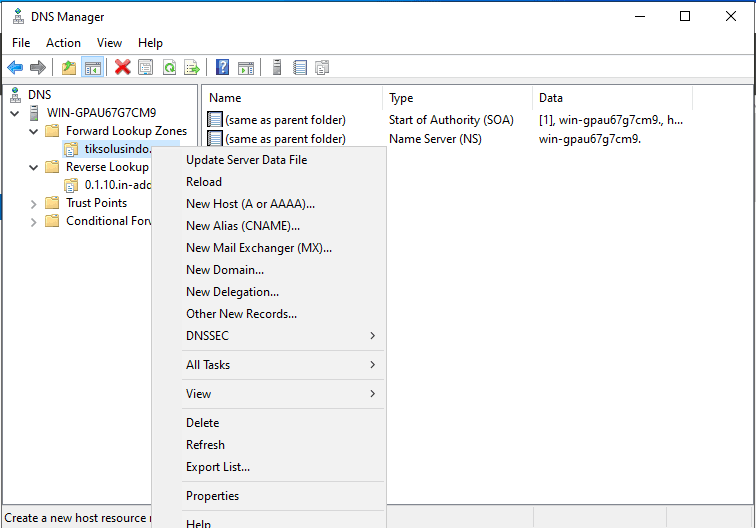
Task: Click the blue Help question mark icon
Action: click(223, 67)
